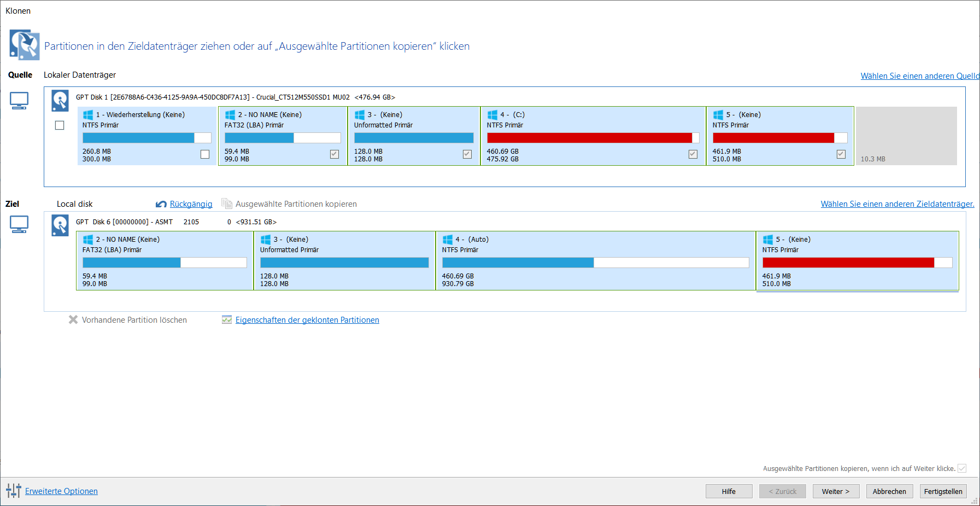Click Windows logo of target partition 5

768,240
